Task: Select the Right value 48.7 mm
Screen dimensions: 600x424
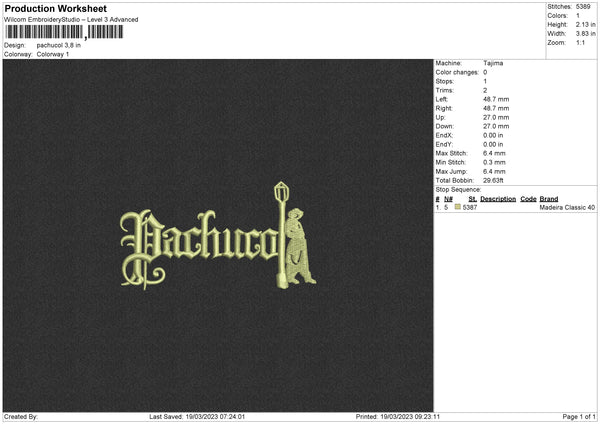Action: [x=496, y=108]
